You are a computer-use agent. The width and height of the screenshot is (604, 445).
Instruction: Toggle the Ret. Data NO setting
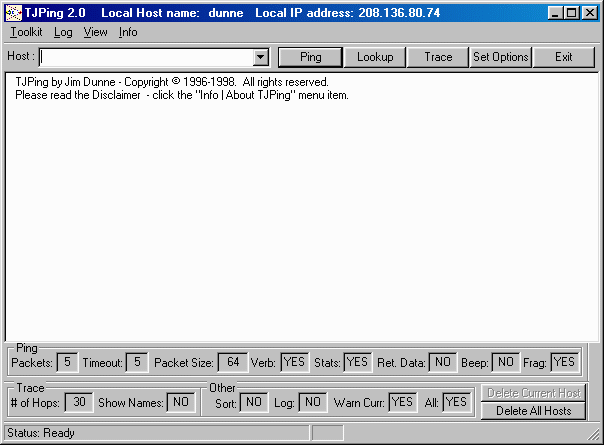point(443,362)
